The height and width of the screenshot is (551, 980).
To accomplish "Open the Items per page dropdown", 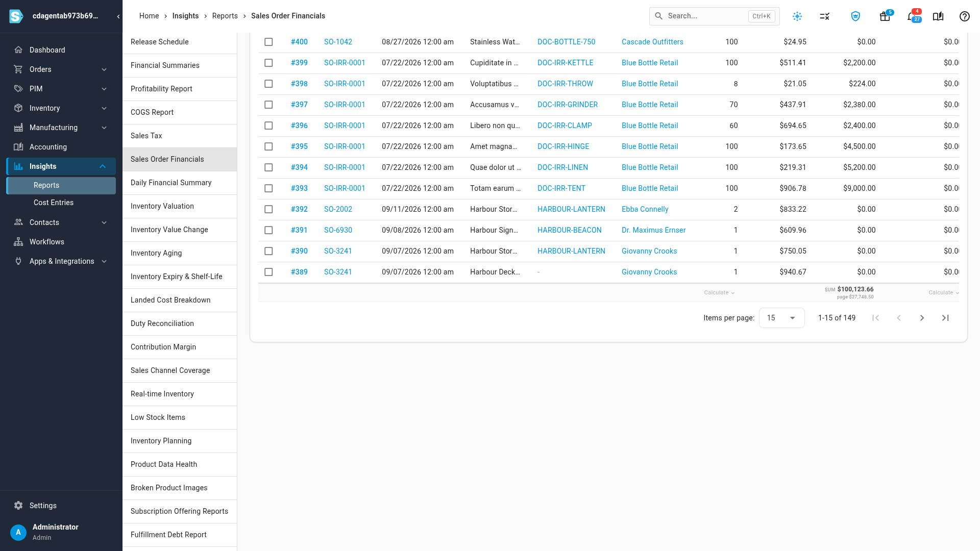I will pyautogui.click(x=781, y=318).
